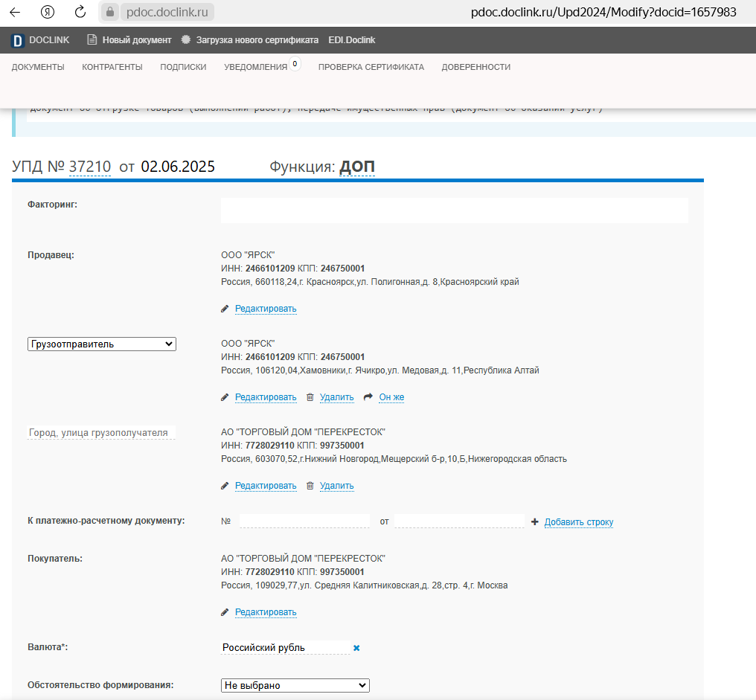Click trash icon in Грузоотправитель section
The image size is (756, 700).
pos(310,397)
